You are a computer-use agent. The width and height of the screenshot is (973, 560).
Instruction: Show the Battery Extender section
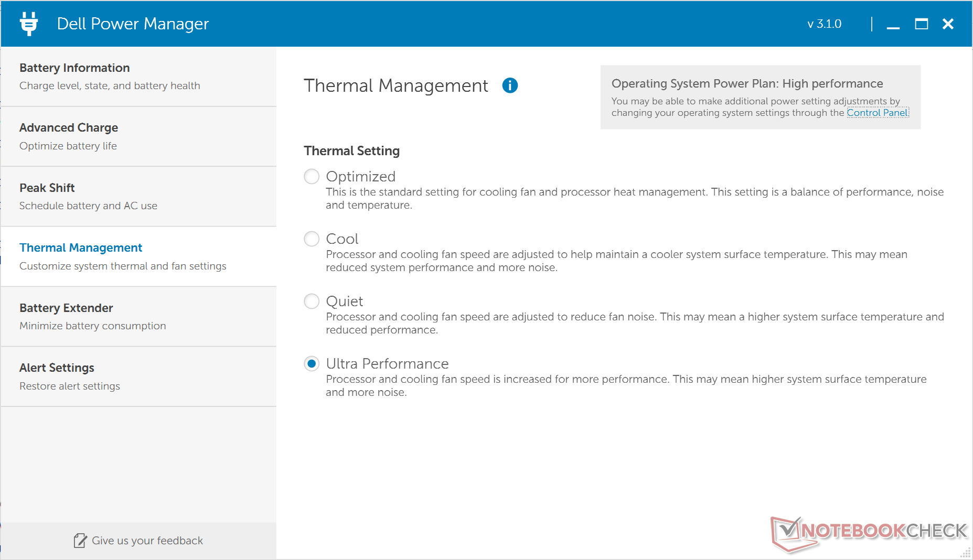(138, 317)
